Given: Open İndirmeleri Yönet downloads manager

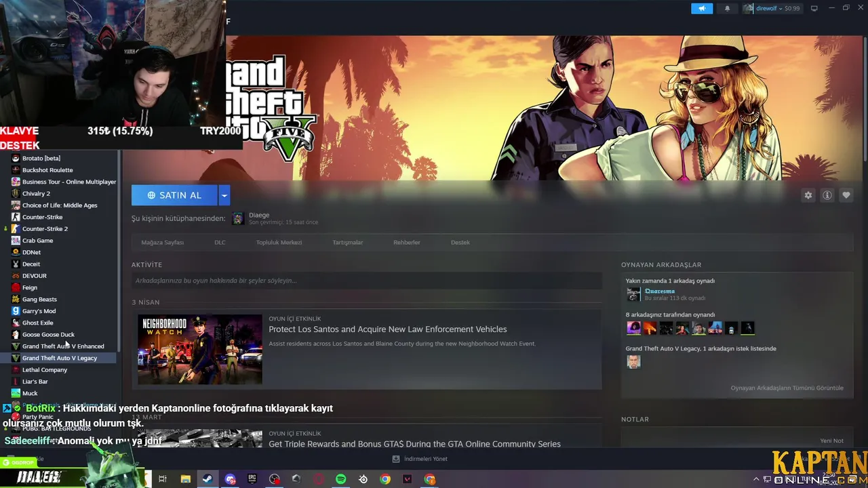Looking at the screenshot, I should [420, 459].
